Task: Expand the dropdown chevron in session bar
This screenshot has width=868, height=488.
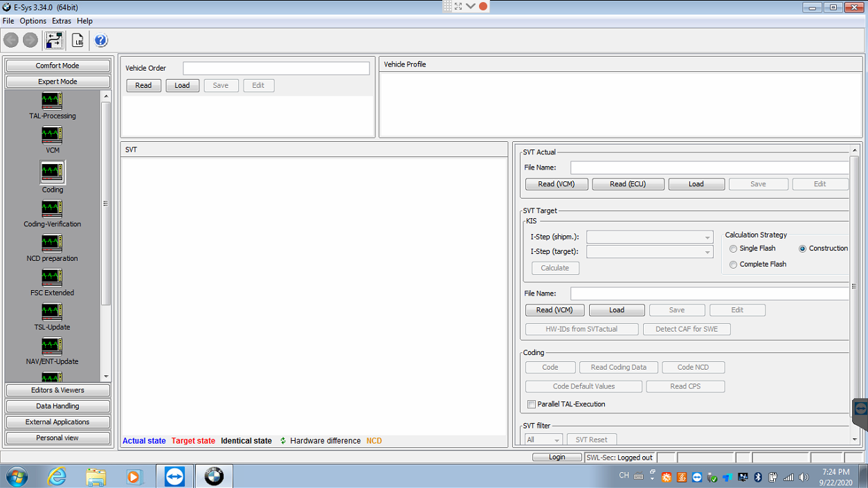Action: tap(471, 6)
